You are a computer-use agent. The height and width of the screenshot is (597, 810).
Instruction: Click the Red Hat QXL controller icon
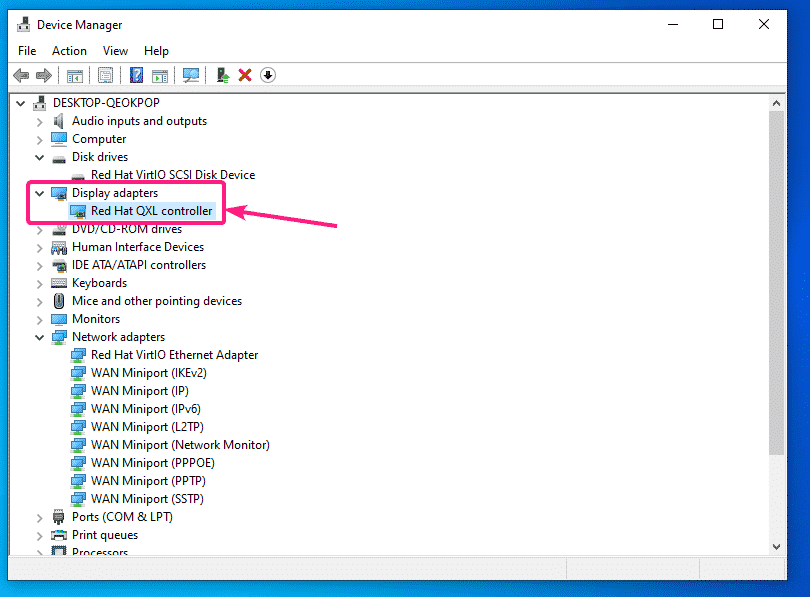[78, 211]
